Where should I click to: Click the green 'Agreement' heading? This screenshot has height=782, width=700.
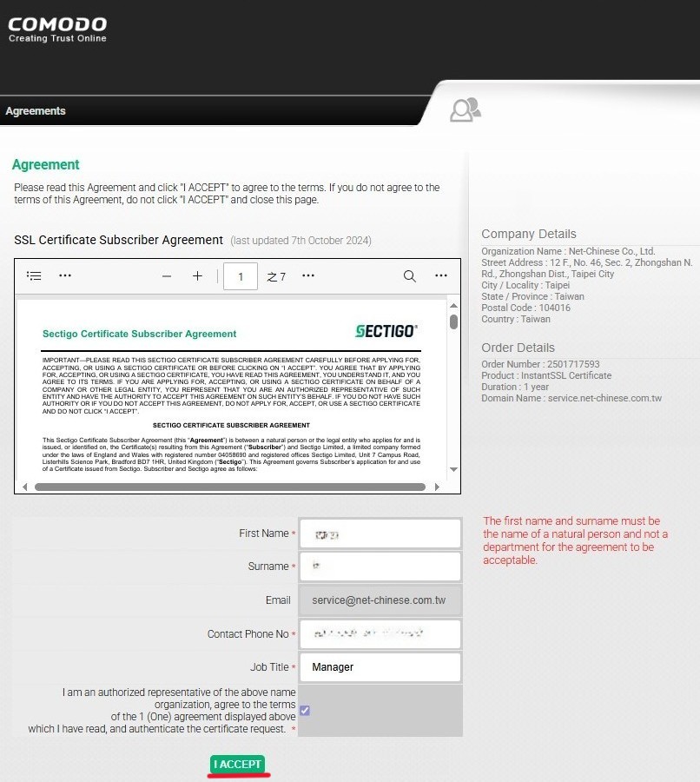46,164
